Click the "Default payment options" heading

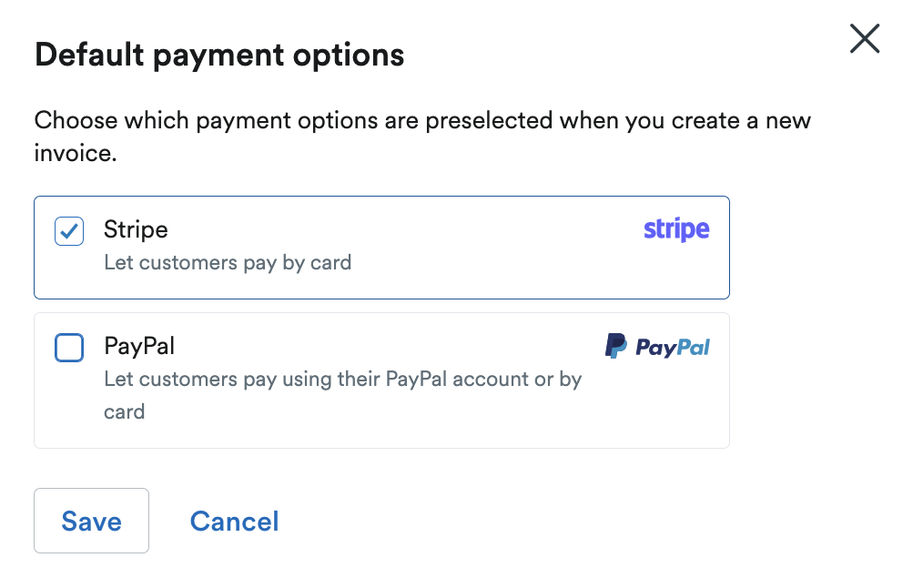point(218,55)
